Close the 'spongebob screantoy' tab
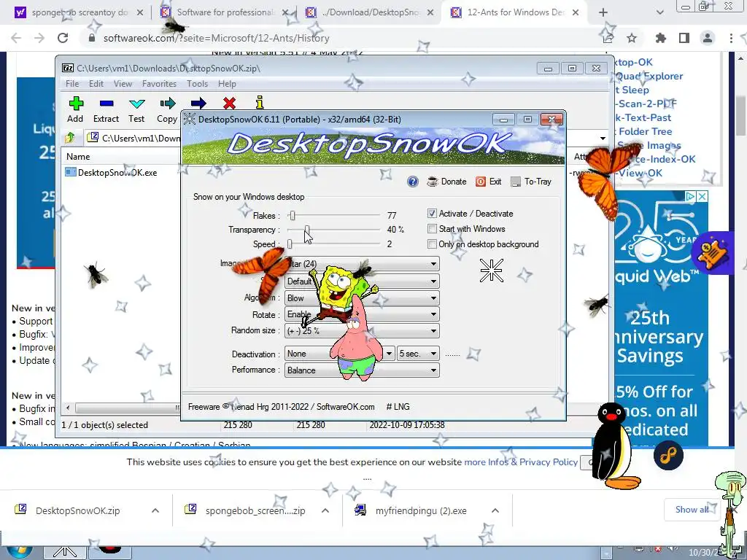This screenshot has height=560, width=747. click(x=140, y=13)
